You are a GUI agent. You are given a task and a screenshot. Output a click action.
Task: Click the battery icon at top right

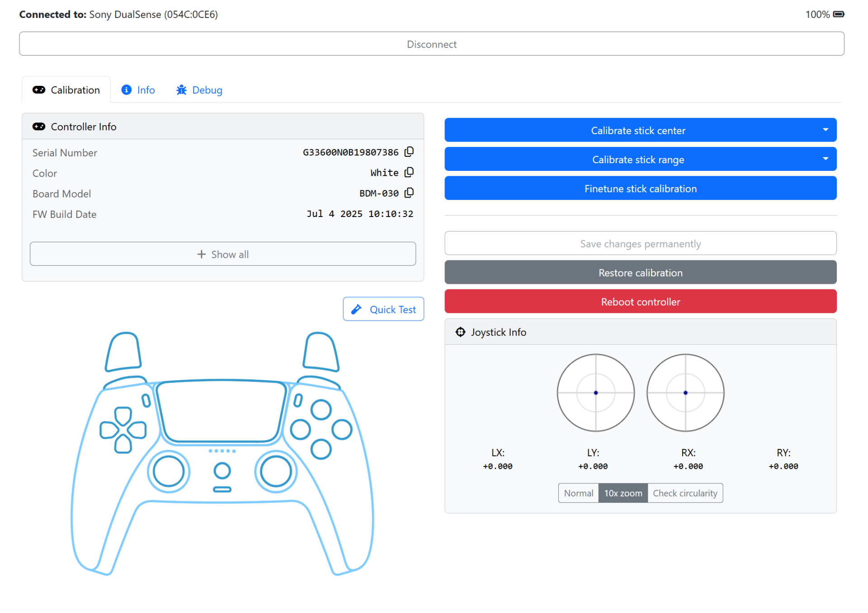click(x=839, y=14)
